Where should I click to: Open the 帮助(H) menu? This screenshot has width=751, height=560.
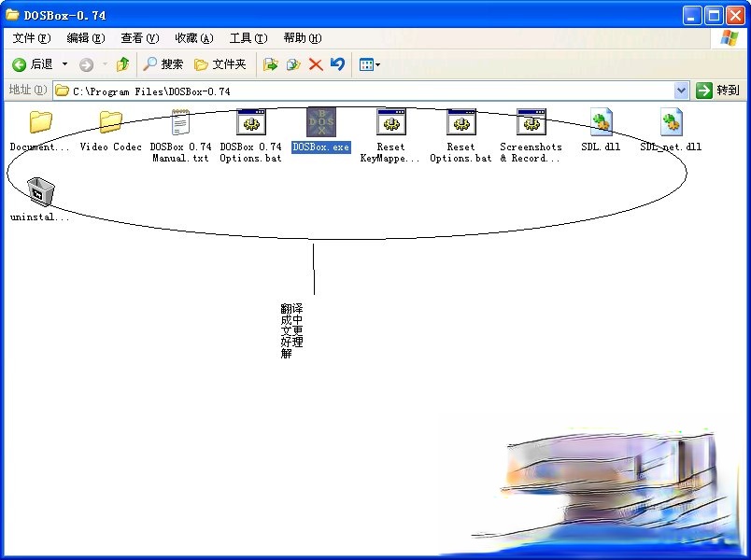[x=303, y=38]
